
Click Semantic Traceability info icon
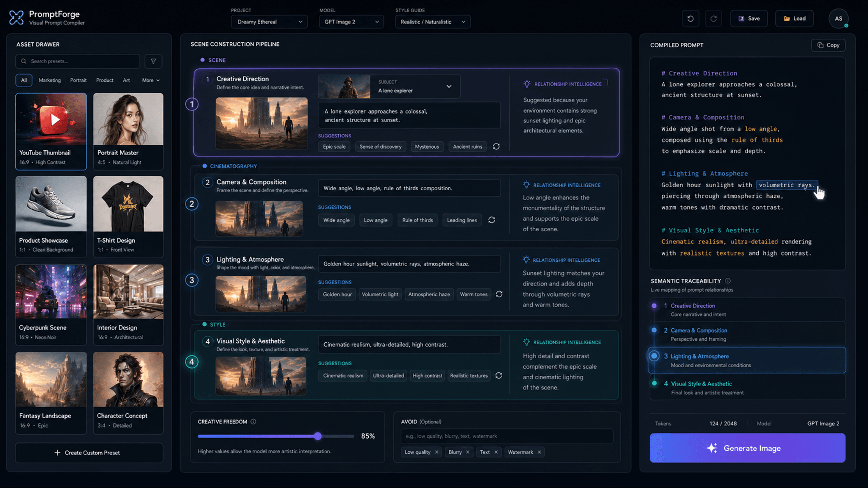tap(728, 281)
